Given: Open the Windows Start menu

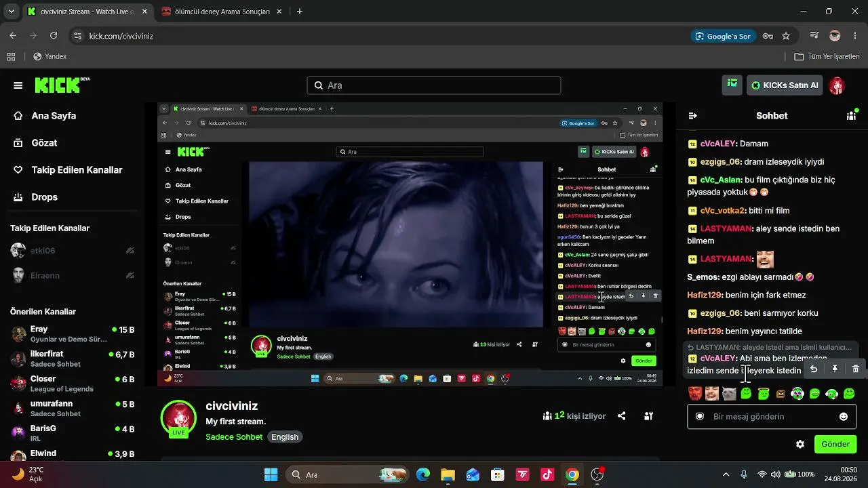Looking at the screenshot, I should tap(271, 474).
